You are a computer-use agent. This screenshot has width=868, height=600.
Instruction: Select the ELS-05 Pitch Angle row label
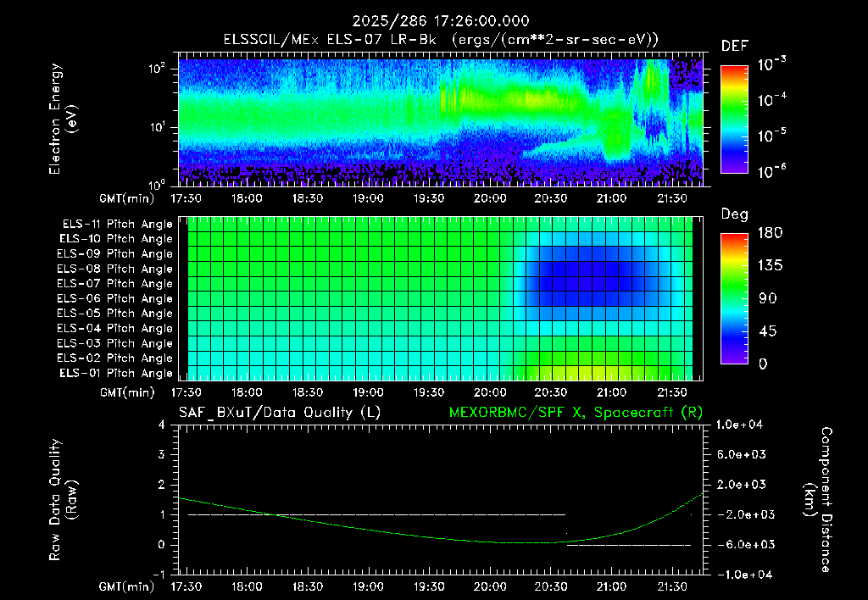[x=115, y=314]
